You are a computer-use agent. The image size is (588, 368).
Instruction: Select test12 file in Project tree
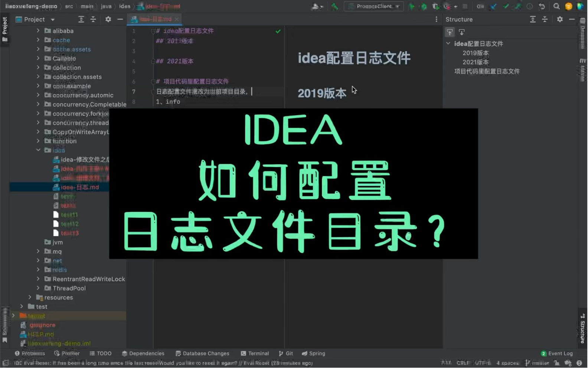tap(69, 224)
